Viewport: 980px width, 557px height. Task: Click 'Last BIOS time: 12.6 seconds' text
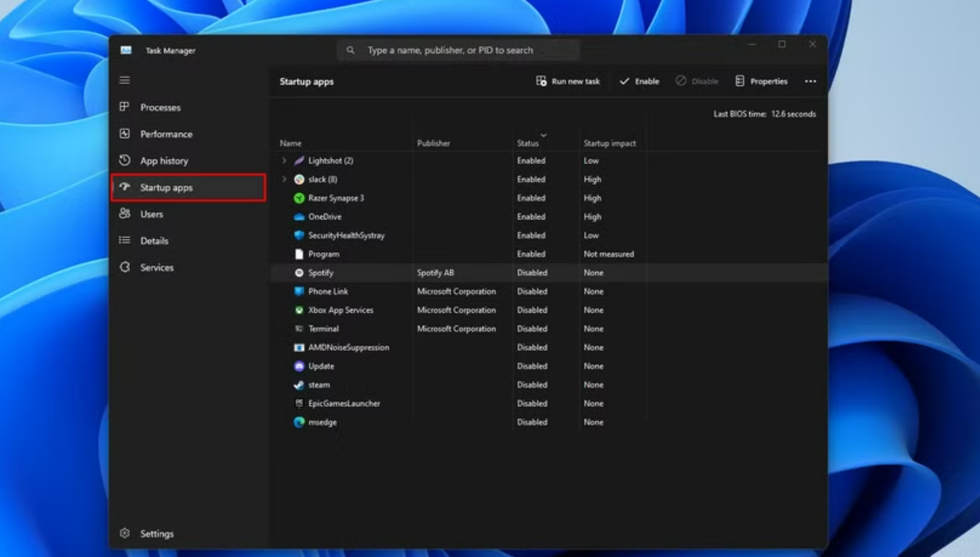pyautogui.click(x=765, y=114)
